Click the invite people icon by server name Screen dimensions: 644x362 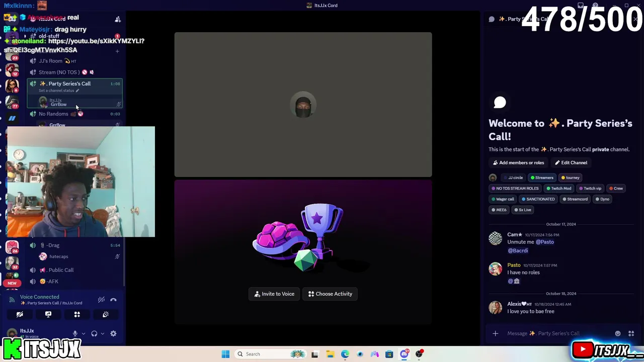118,19
